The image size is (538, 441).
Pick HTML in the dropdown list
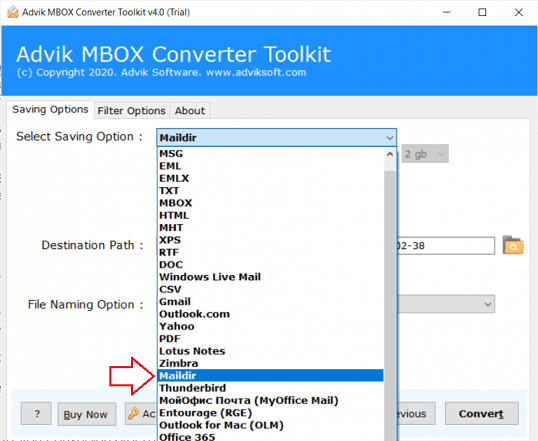pyautogui.click(x=270, y=215)
